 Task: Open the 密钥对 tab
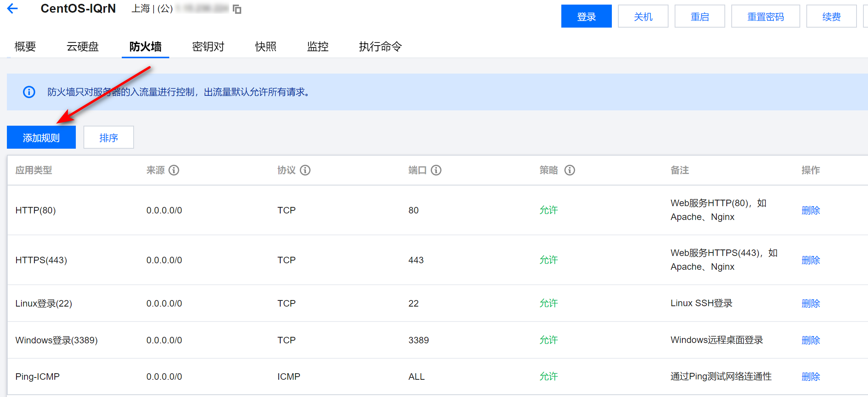[208, 47]
